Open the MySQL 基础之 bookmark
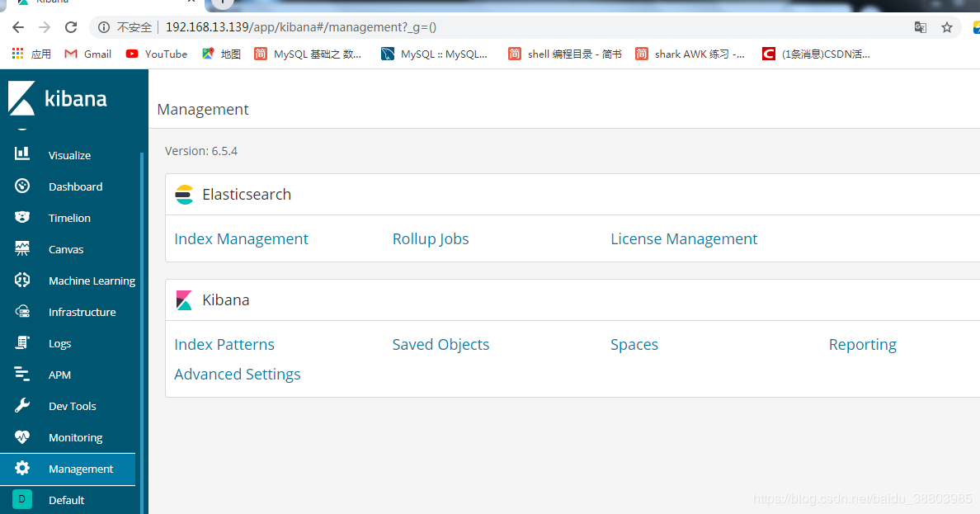Image resolution: width=980 pixels, height=514 pixels. (308, 54)
